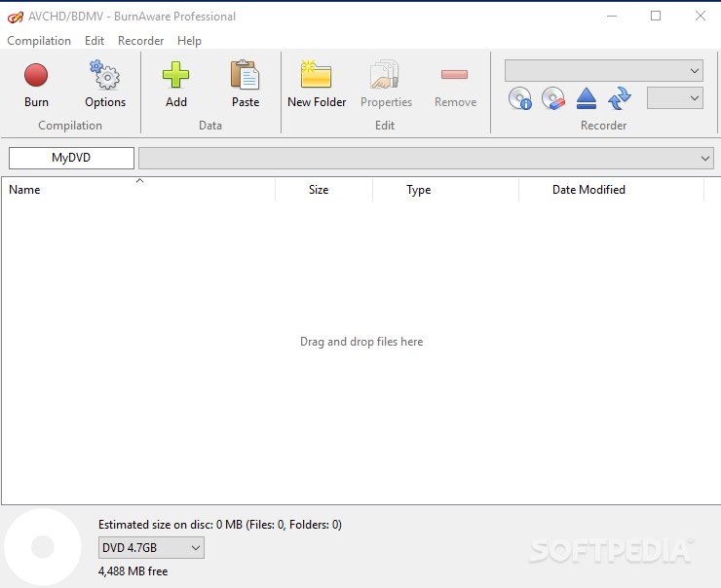
Task: Click the BurnAware app icon in title bar
Action: pos(16,17)
